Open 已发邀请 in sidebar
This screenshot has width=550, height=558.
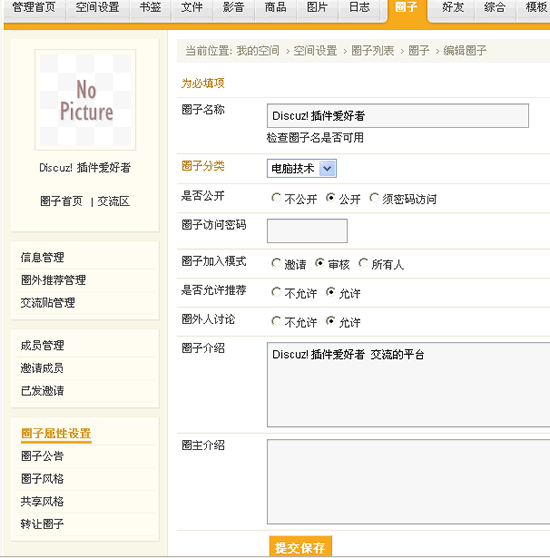[42, 390]
